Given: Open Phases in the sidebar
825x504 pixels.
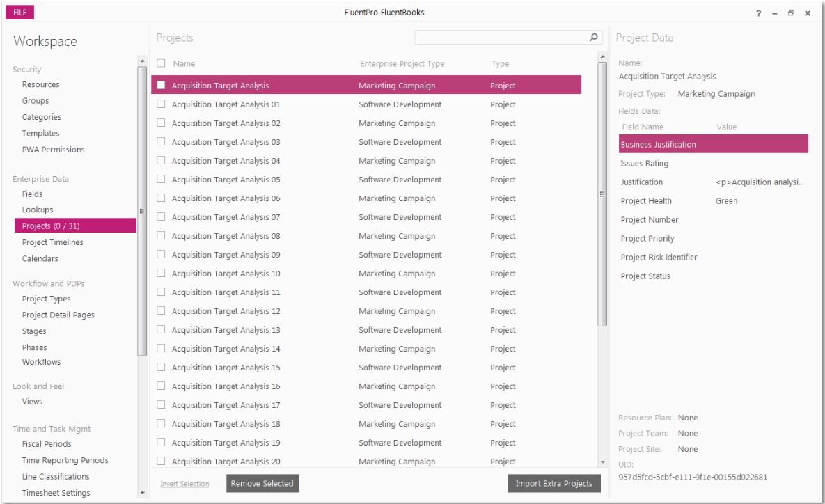Looking at the screenshot, I should coord(34,347).
